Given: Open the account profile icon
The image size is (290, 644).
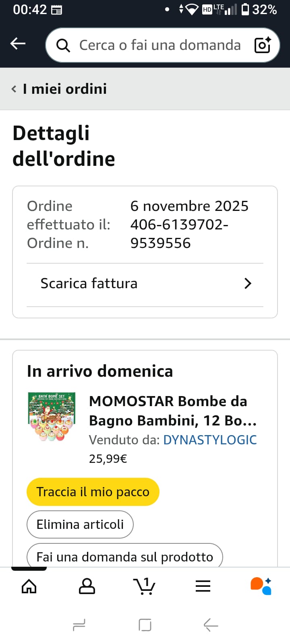Looking at the screenshot, I should coord(87,586).
